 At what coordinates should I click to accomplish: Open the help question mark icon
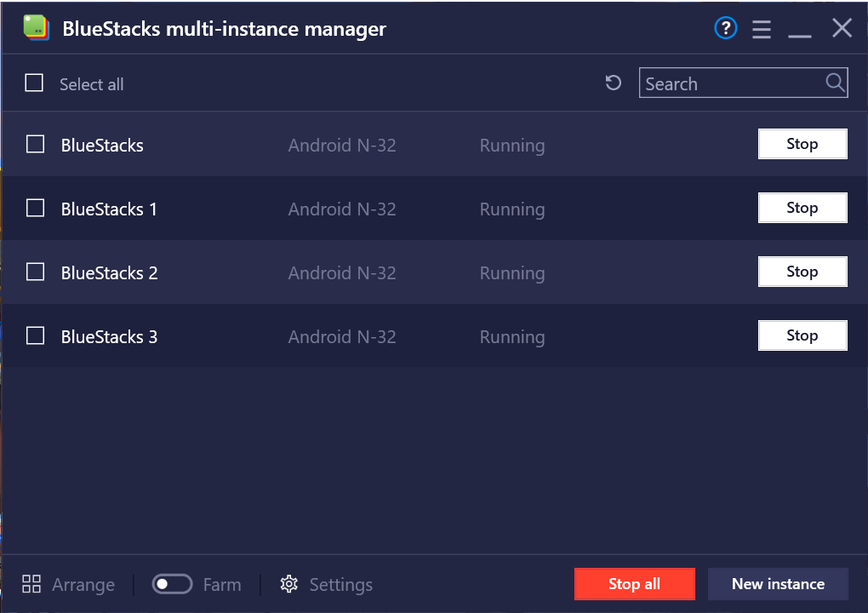point(725,28)
